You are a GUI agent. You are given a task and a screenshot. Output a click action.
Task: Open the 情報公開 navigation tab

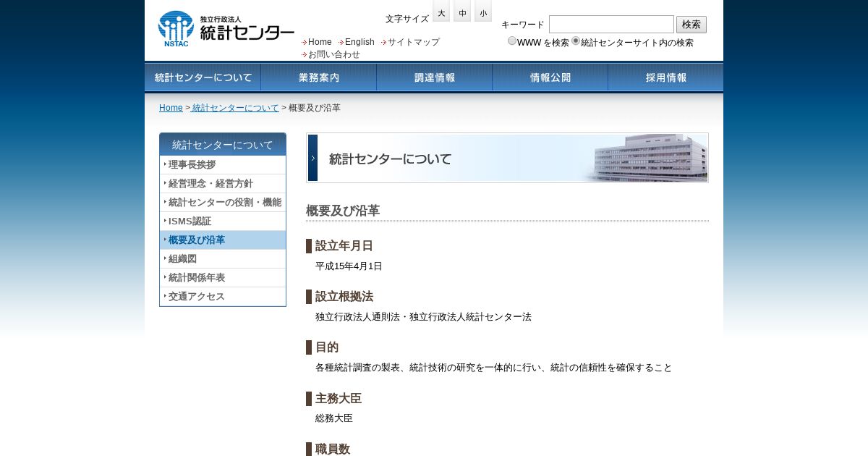click(550, 77)
